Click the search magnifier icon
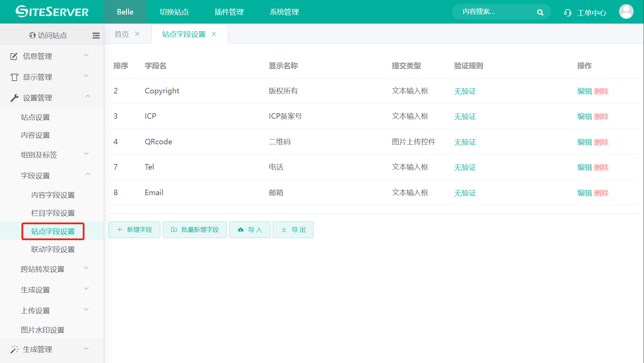644x363 pixels. [x=540, y=12]
